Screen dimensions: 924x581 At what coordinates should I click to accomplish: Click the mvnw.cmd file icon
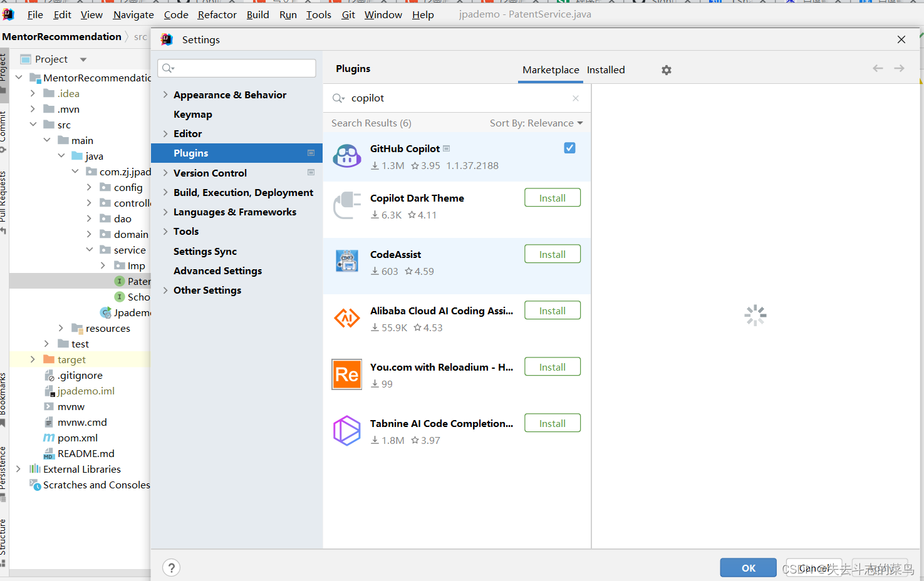pyautogui.click(x=49, y=422)
